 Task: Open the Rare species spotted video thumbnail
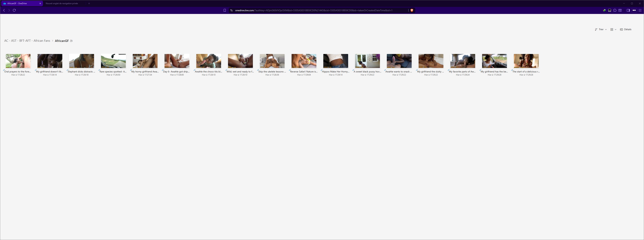coord(113,61)
